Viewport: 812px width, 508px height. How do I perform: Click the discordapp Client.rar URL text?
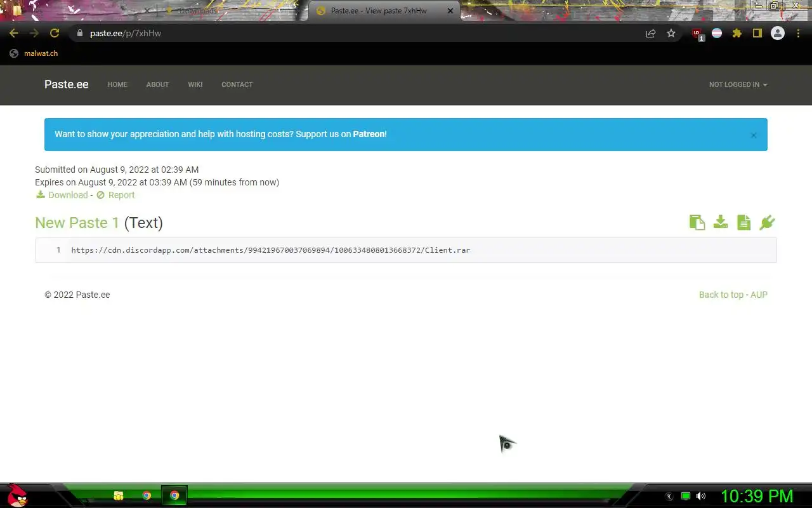coord(271,250)
